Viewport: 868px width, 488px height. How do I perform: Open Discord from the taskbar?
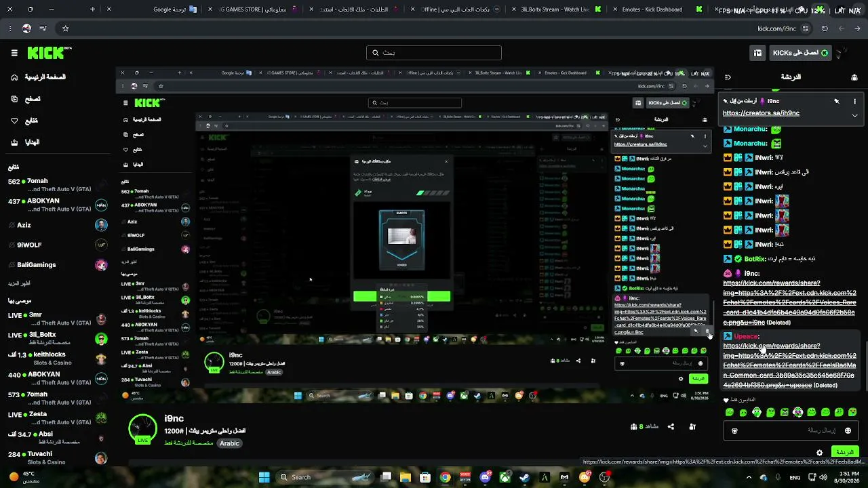coord(485,477)
